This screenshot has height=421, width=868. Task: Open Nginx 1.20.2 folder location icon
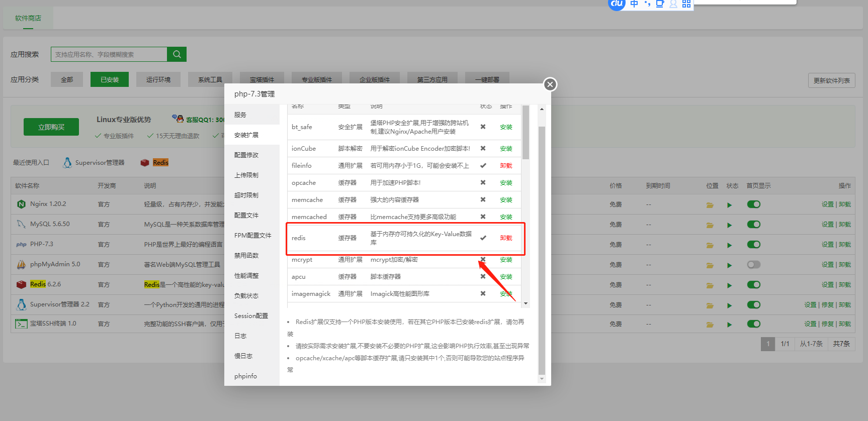click(x=710, y=205)
